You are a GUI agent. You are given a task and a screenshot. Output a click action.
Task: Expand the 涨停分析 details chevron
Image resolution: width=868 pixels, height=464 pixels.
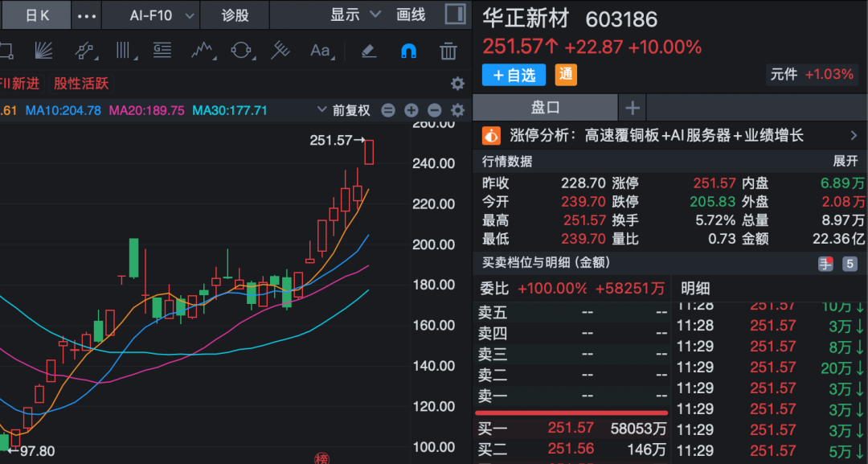pos(854,136)
